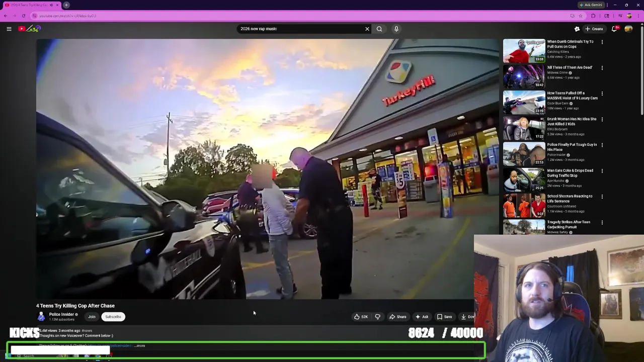This screenshot has width=644, height=362.
Task: Open the Create upload menu
Action: coord(594,29)
